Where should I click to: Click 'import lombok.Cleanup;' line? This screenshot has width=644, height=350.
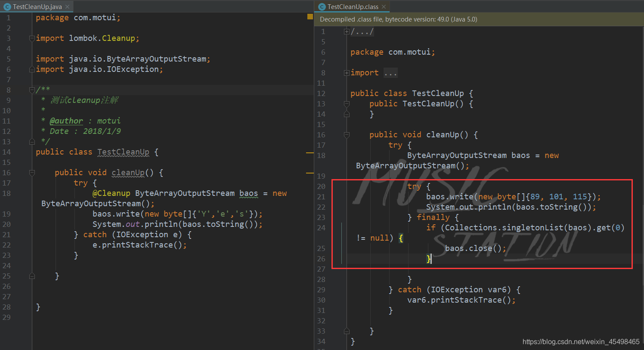click(x=87, y=38)
